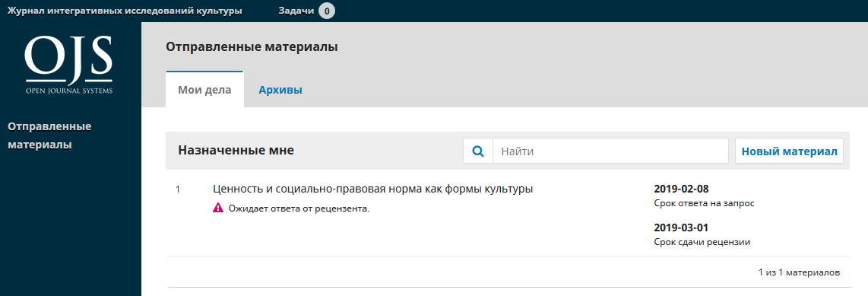This screenshot has height=296, width=868.
Task: Select the Мои дела tab
Action: tap(204, 90)
